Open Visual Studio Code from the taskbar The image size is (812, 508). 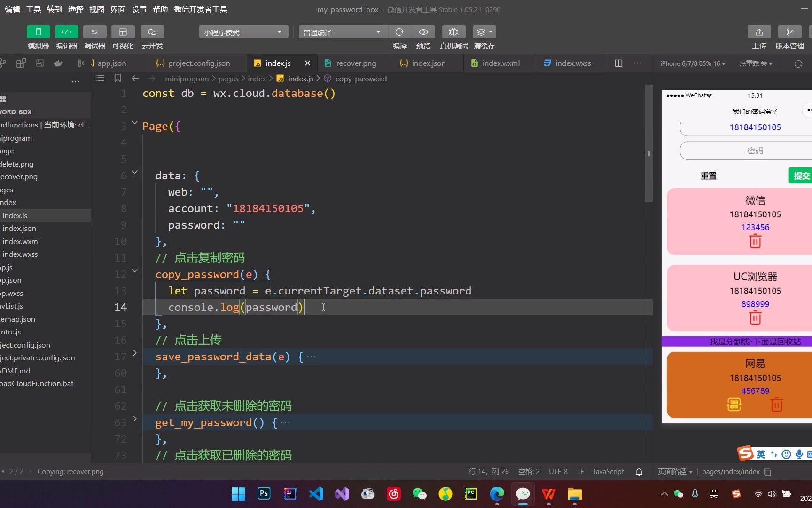click(316, 493)
